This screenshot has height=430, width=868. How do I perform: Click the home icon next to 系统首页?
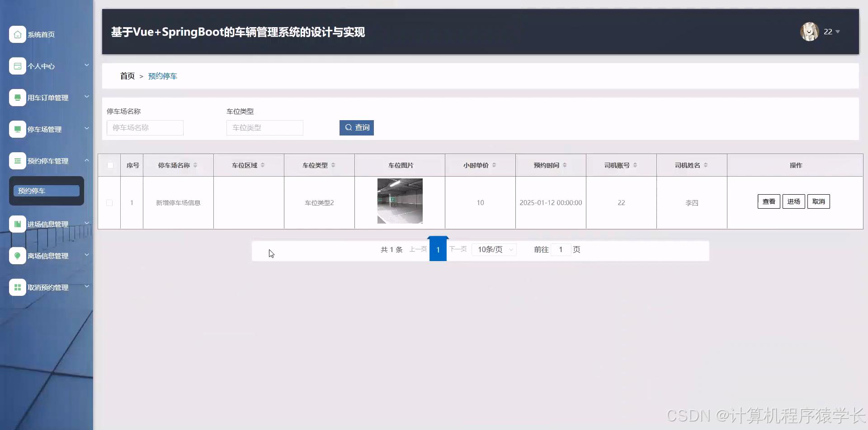[x=17, y=34]
